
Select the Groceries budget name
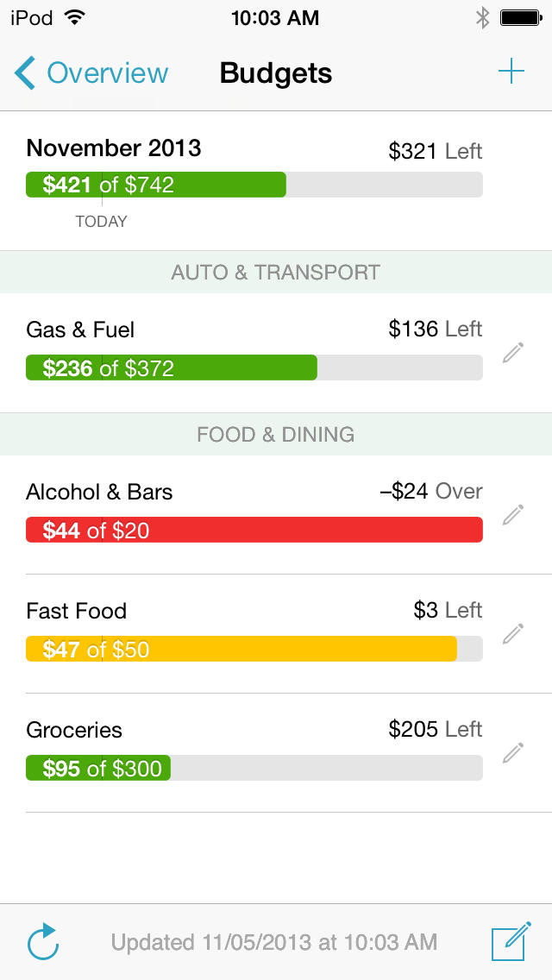coord(74,730)
